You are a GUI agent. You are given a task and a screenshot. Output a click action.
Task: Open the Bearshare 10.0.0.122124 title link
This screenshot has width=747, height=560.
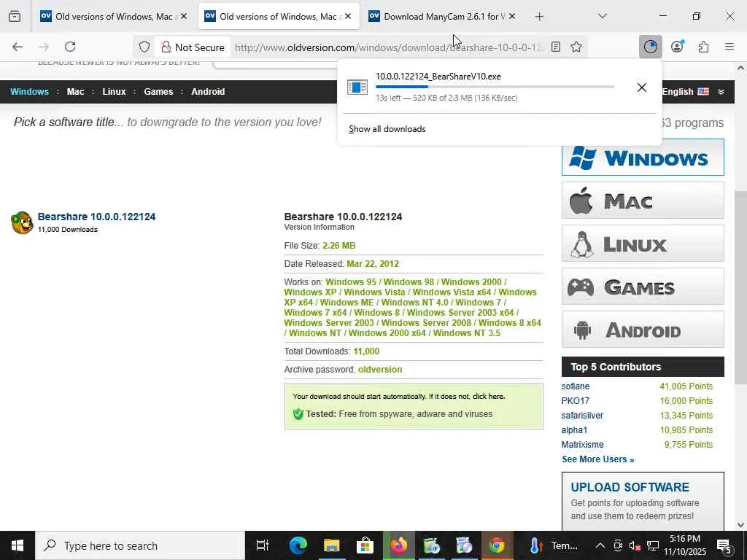click(97, 217)
